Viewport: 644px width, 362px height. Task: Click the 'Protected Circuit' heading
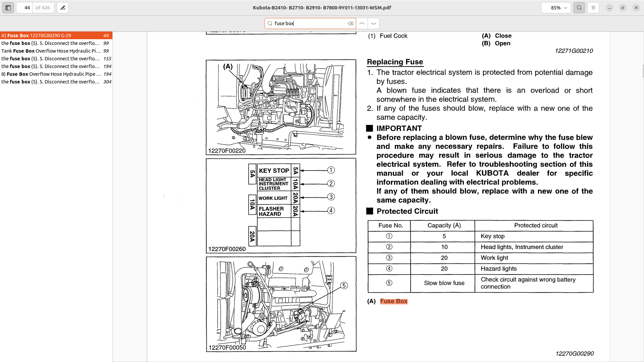tap(407, 211)
